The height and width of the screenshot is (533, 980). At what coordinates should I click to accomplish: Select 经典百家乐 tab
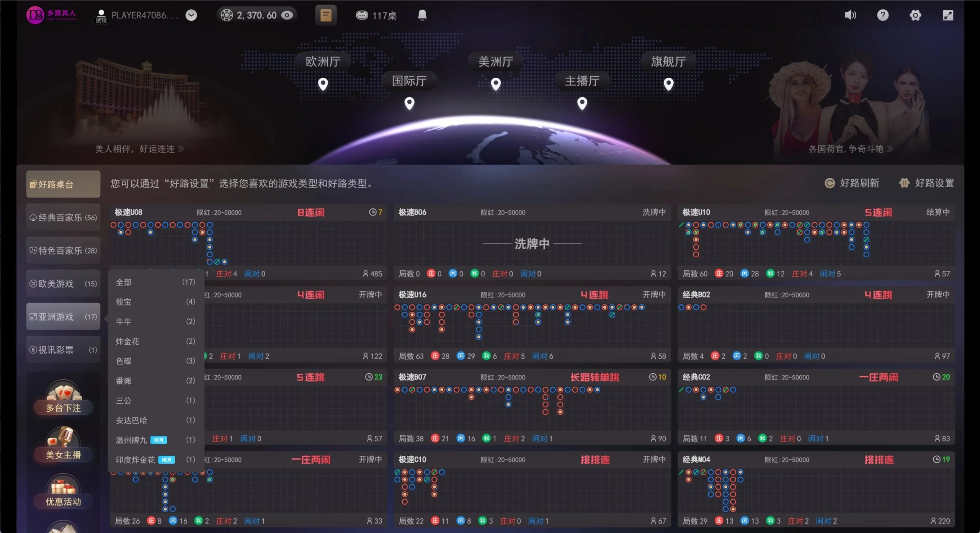[x=63, y=217]
